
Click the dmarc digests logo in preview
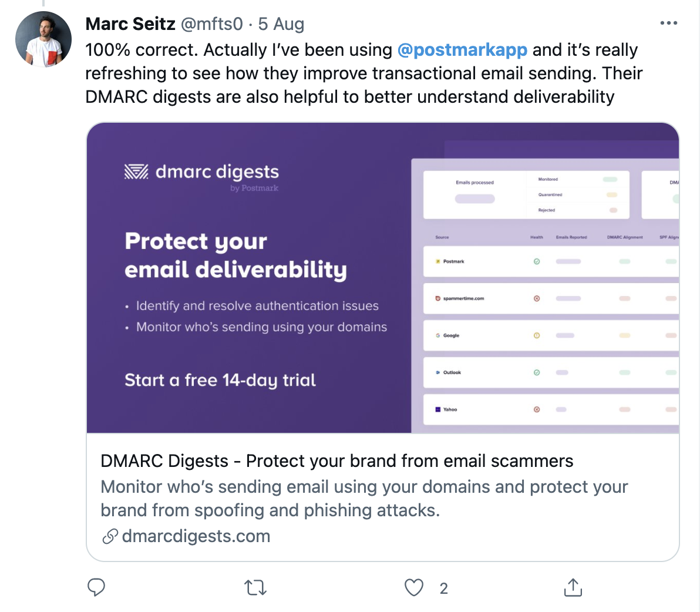click(x=201, y=172)
